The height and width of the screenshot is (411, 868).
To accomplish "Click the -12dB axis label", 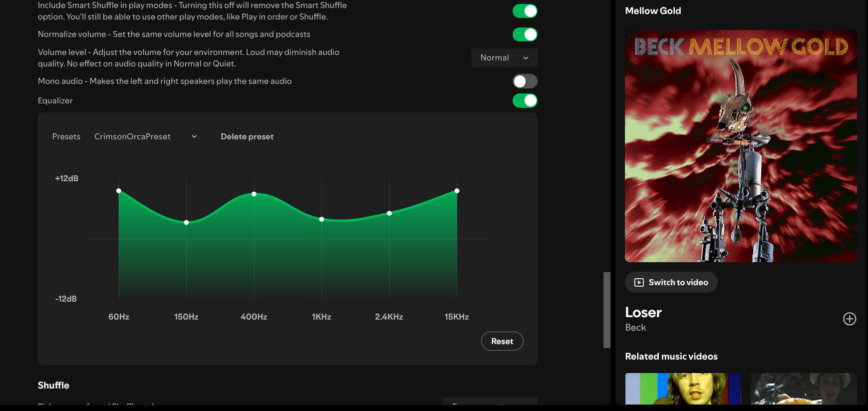I will (x=66, y=299).
